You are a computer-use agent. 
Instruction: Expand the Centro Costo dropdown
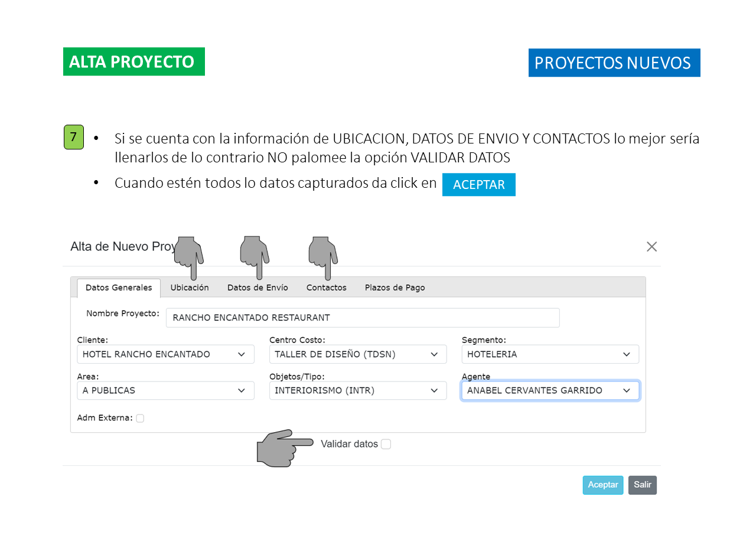click(357, 354)
